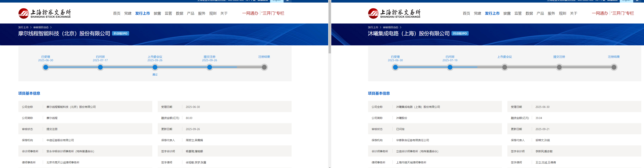
Task: Click the 公司简称 value 摩尔线程
Action: pyautogui.click(x=52, y=118)
